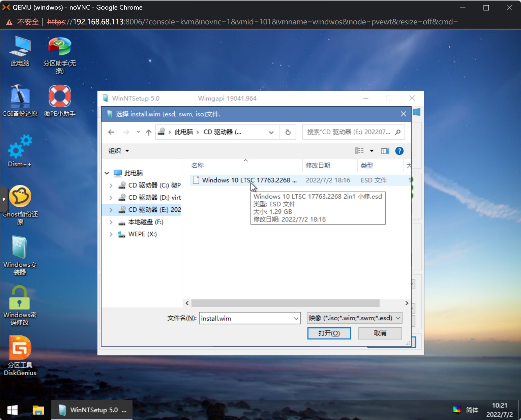
Task: Open the 此电脑 desktop icon
Action: point(20,51)
